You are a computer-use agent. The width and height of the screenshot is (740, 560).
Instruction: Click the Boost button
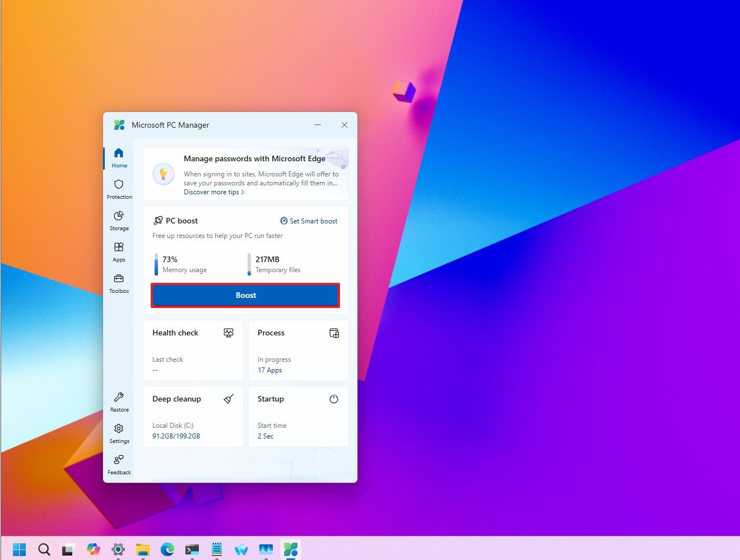245,295
